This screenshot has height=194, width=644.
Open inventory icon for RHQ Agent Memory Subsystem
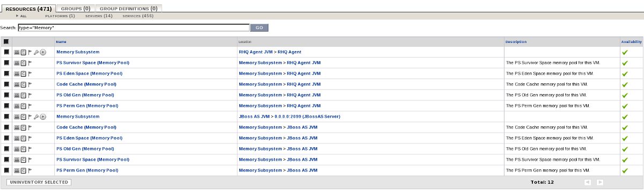[23, 52]
